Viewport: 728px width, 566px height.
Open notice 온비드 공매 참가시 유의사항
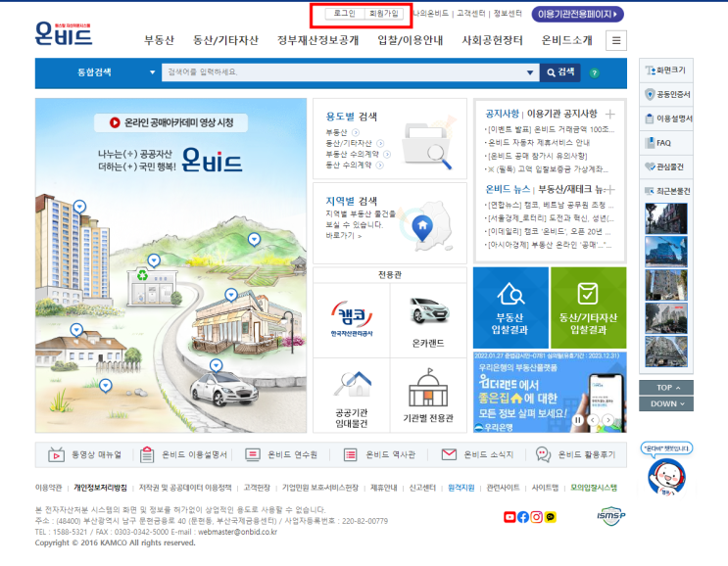click(536, 156)
